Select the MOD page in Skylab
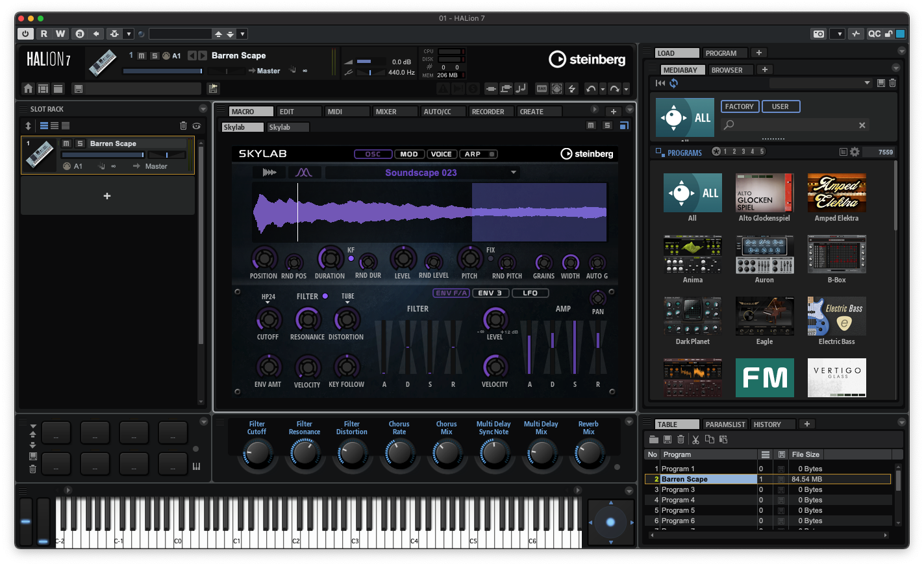This screenshot has width=924, height=566. click(409, 154)
